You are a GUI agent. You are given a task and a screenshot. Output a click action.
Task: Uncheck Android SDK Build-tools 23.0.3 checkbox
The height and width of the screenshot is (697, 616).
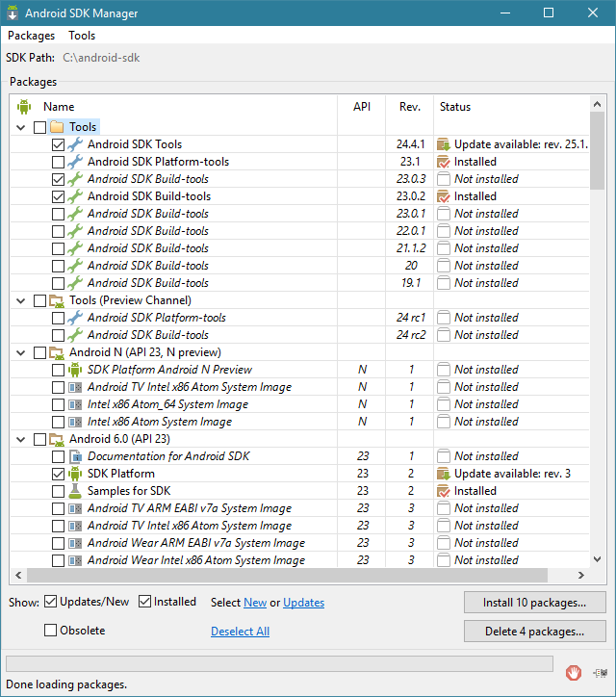pos(58,180)
